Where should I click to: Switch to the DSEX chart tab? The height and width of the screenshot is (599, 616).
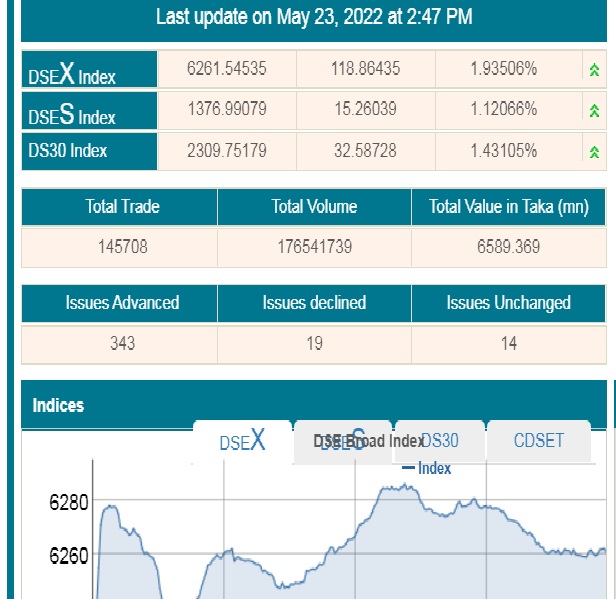(x=242, y=441)
